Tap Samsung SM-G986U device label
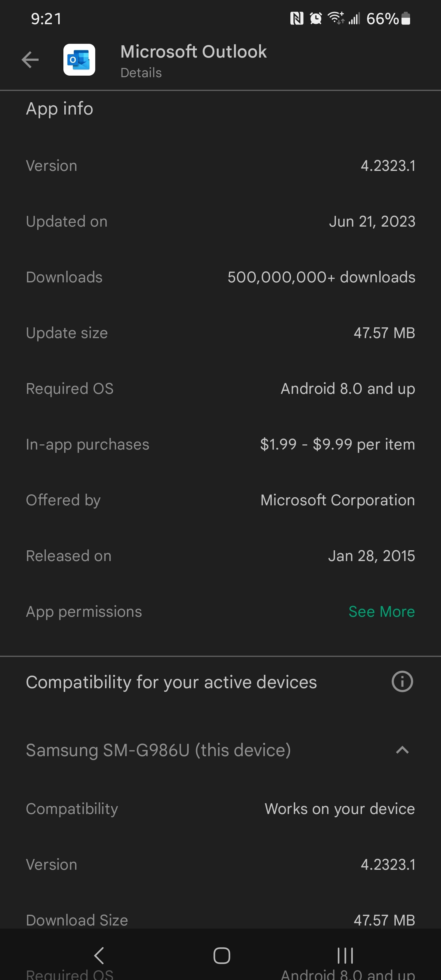441x980 pixels. pyautogui.click(x=158, y=750)
